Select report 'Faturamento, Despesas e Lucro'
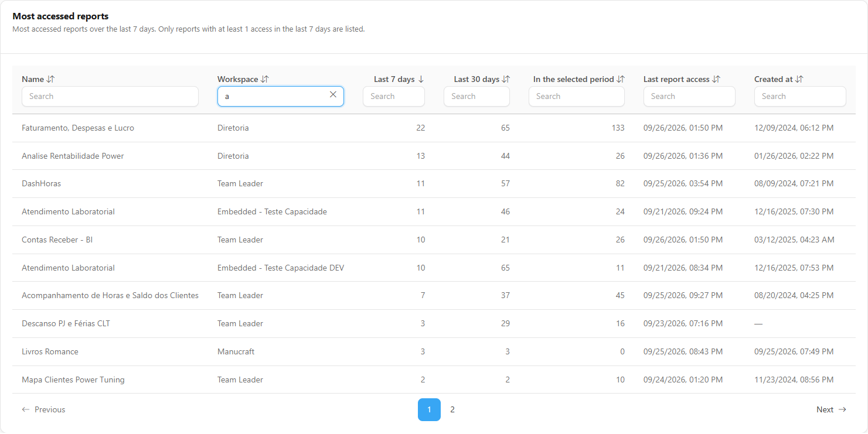The height and width of the screenshot is (434, 868). click(x=78, y=128)
